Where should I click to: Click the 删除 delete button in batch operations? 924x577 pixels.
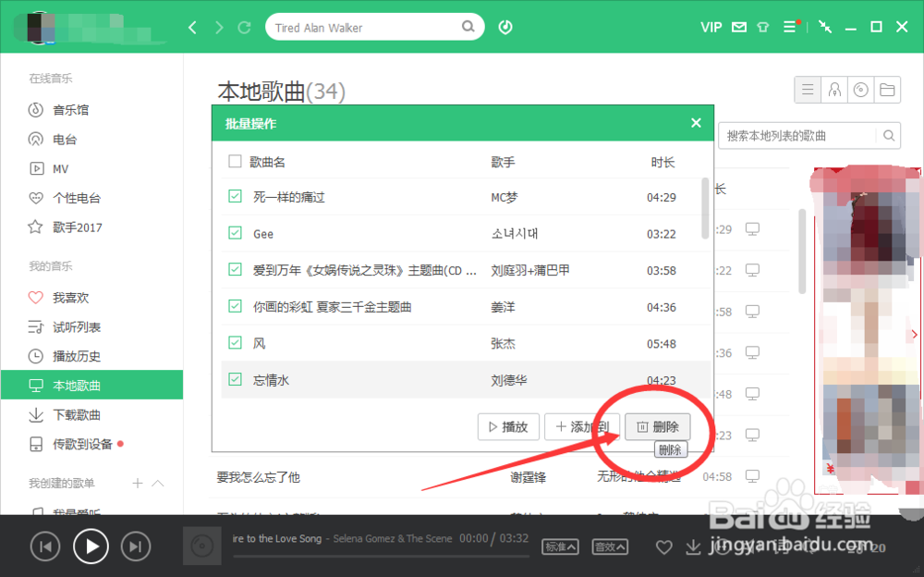click(657, 426)
